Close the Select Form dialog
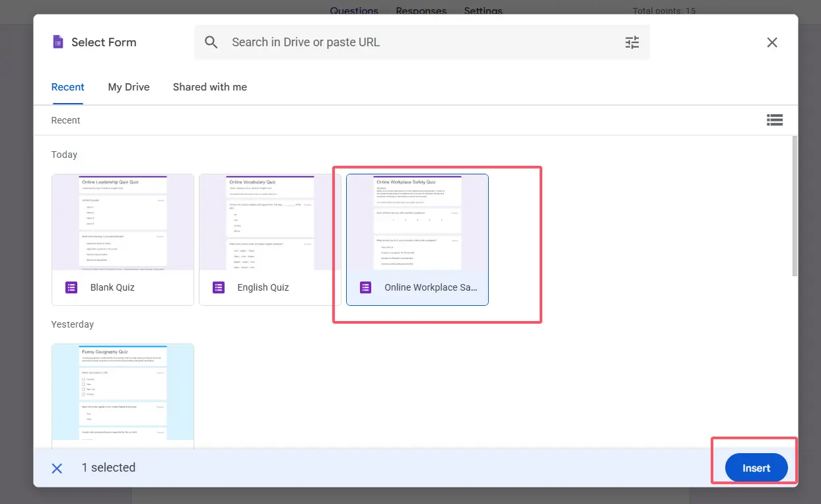 [771, 42]
